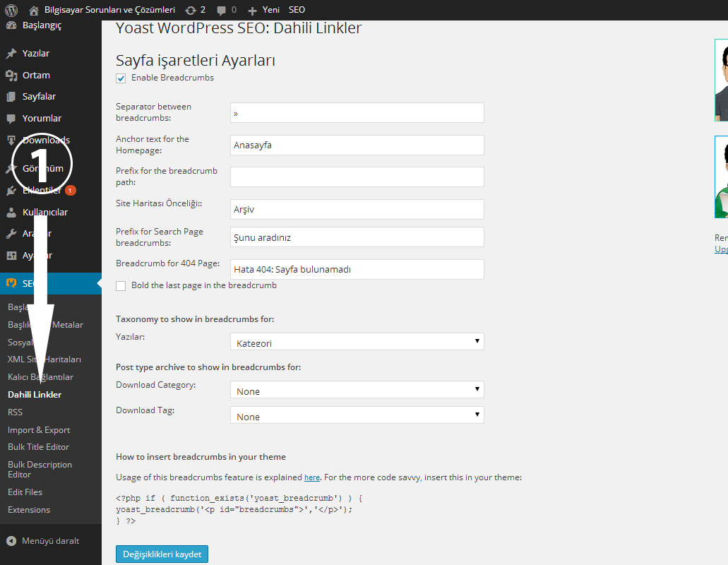Click the Değişiklikleri kaydet button

pos(162,554)
